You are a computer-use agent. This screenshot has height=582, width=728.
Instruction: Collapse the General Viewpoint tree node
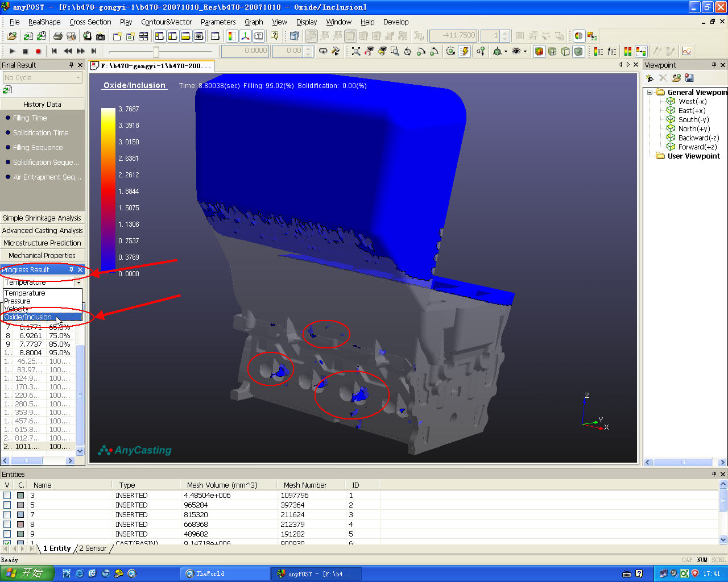pyautogui.click(x=650, y=92)
